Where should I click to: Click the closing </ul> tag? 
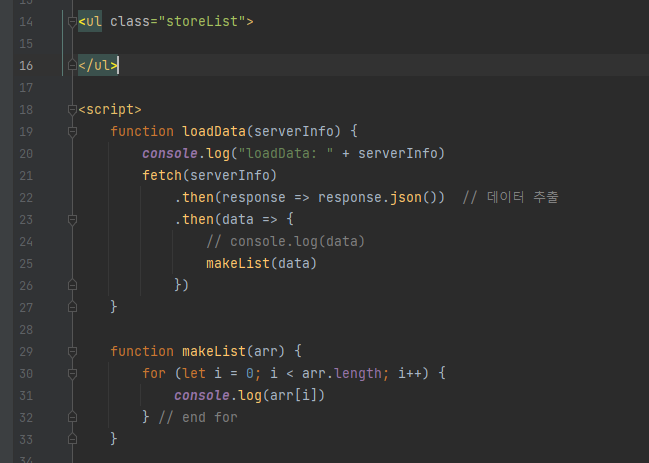coord(98,65)
